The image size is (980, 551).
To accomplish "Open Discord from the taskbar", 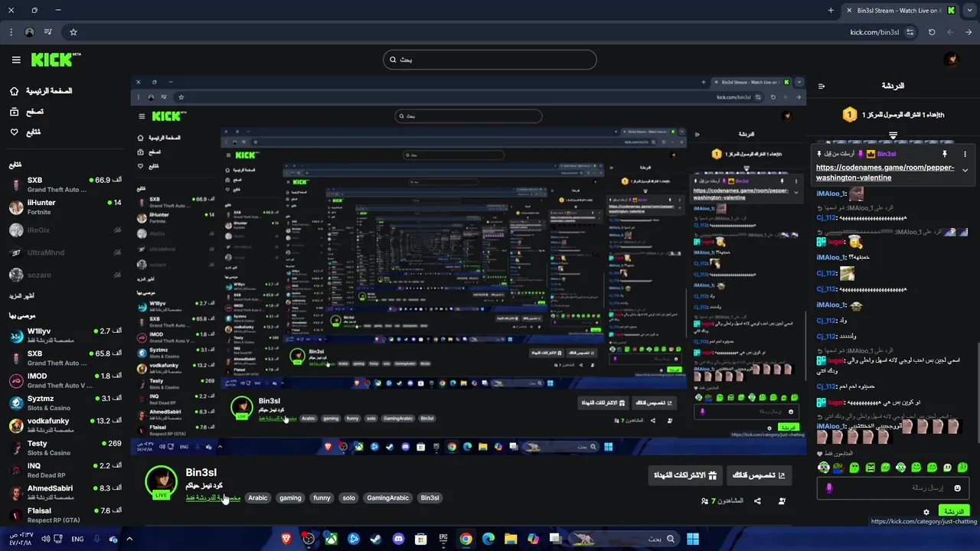I will pos(398,539).
